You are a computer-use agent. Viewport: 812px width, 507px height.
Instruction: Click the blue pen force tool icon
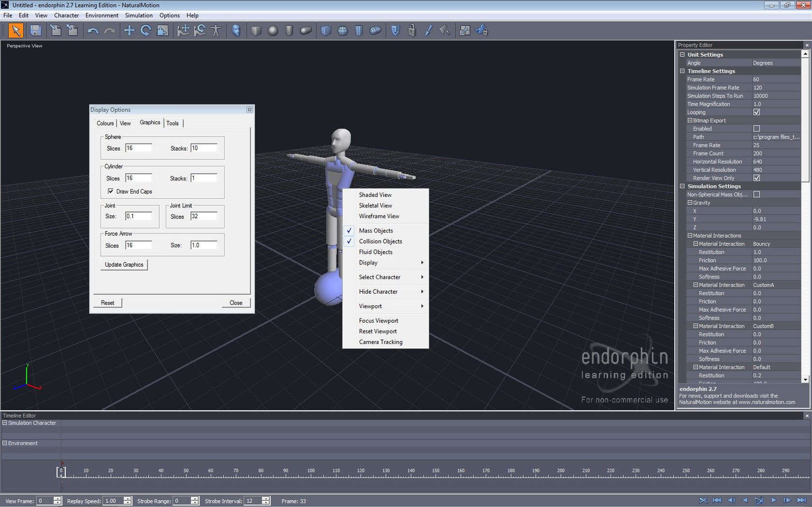[x=428, y=31]
